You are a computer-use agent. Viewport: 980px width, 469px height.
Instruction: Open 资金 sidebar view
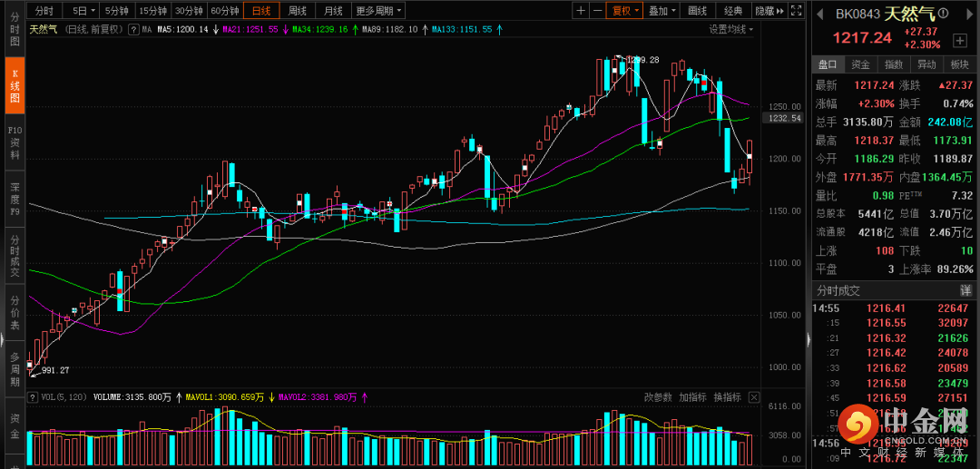[15, 425]
